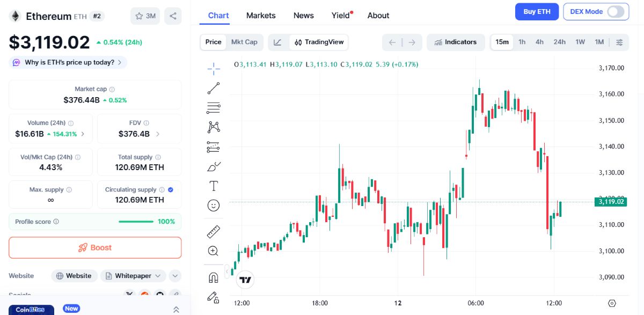Screen dimensions: 644x315
Task: Open the XABCD pattern tool
Action: coord(213,126)
